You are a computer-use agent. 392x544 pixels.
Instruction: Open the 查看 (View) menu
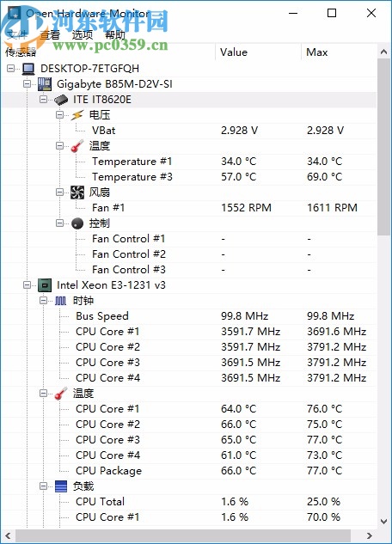pos(50,34)
